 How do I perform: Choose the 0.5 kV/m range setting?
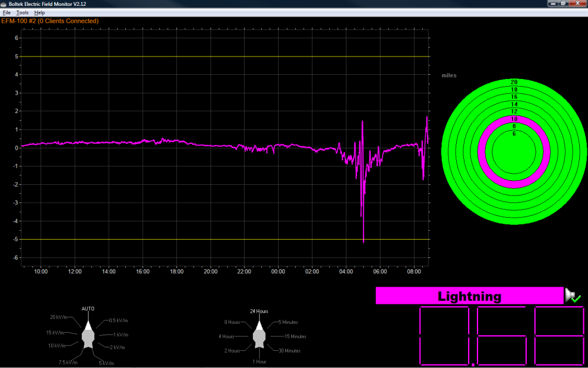pos(119,321)
